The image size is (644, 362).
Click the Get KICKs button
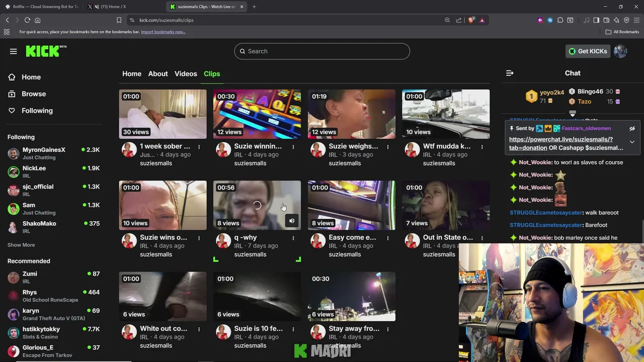coord(588,51)
